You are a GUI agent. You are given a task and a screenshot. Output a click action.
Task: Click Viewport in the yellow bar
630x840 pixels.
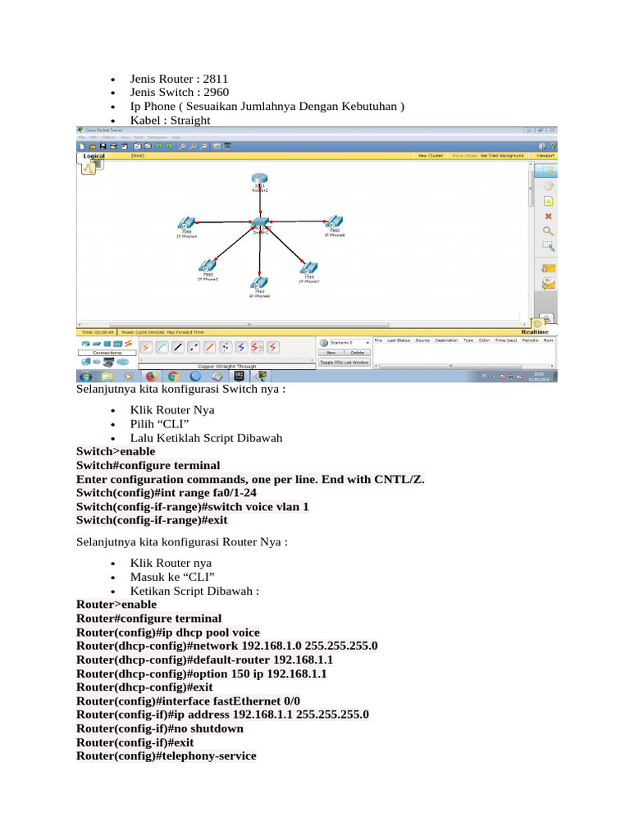click(546, 156)
